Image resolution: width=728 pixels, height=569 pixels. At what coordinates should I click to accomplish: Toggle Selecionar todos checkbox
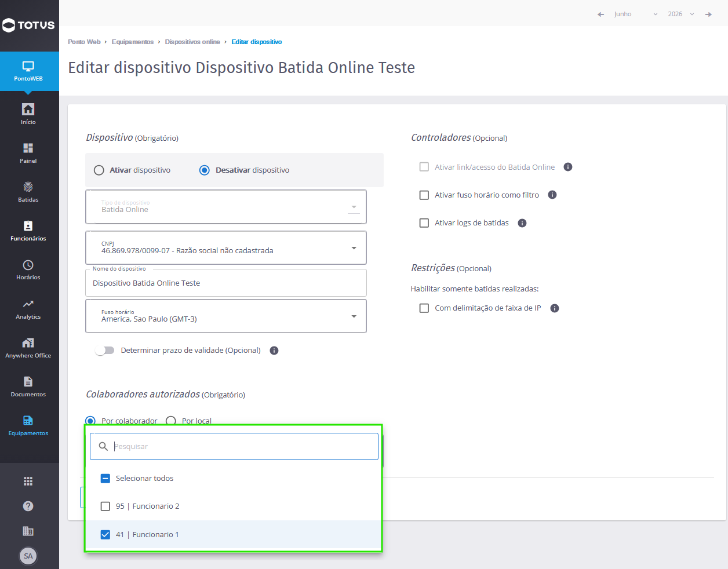(x=105, y=479)
